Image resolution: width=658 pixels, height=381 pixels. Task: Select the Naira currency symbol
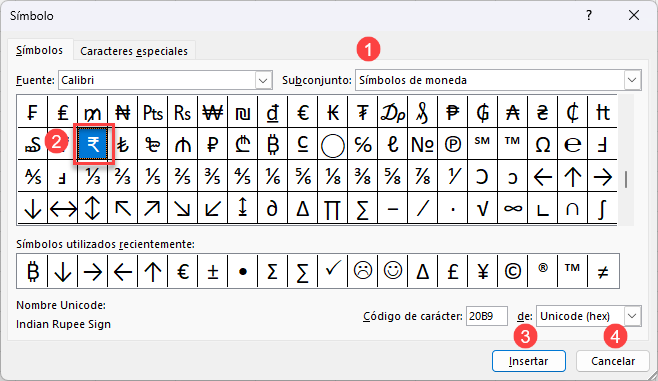tap(123, 112)
